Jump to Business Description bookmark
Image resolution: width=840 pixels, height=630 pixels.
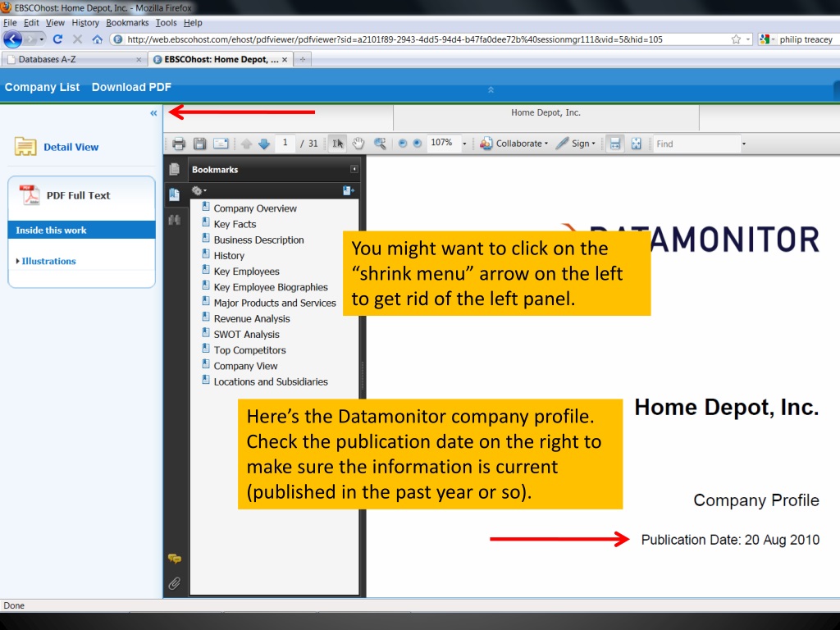click(258, 240)
